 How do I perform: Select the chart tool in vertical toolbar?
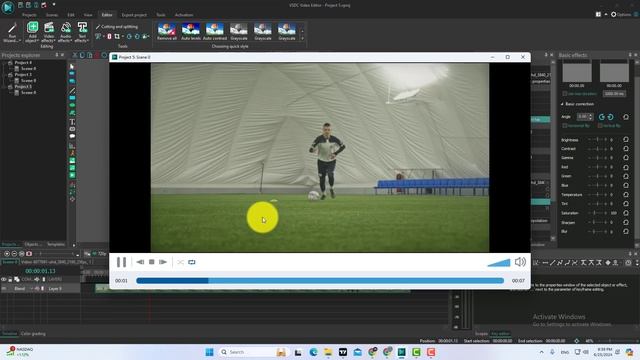[72, 146]
